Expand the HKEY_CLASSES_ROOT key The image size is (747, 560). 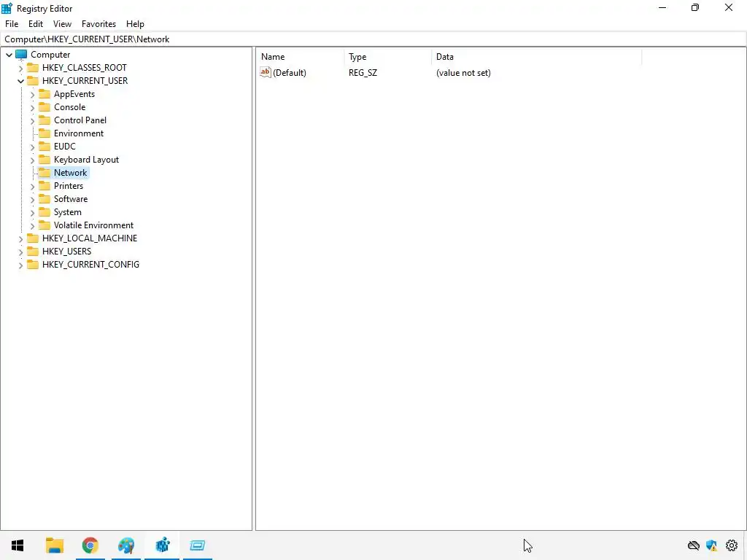[20, 68]
